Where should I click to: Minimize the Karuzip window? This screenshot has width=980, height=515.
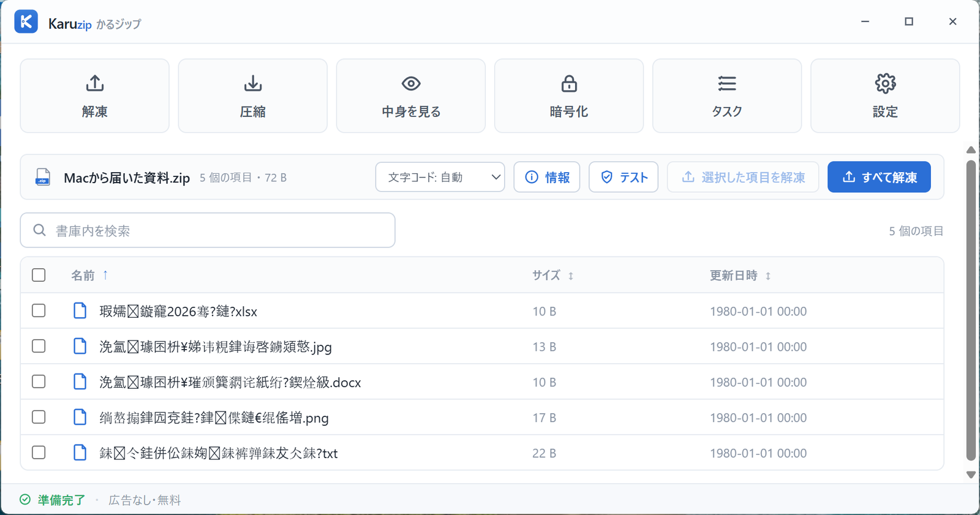865,21
